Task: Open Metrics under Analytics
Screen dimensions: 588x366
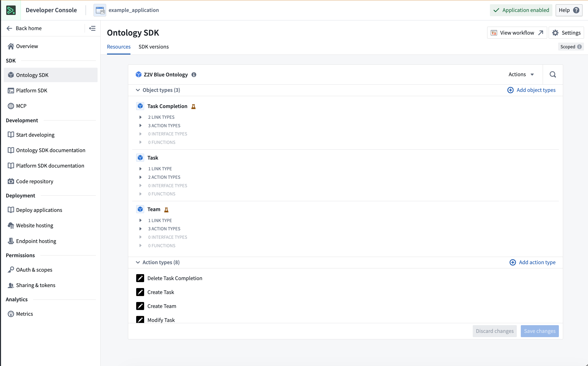Action: (x=51, y=314)
